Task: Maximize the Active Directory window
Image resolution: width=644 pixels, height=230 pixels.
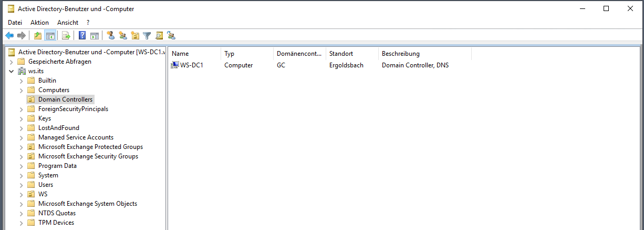Action: [x=606, y=8]
